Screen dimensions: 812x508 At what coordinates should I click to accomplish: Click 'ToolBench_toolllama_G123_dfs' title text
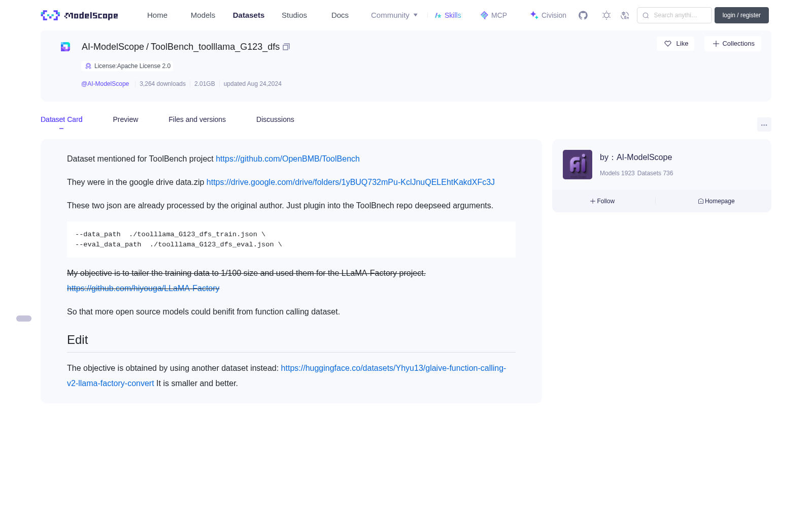tap(215, 47)
